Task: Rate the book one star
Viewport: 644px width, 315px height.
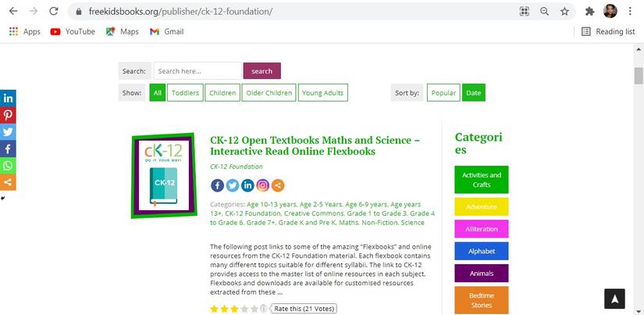Action: [214, 309]
